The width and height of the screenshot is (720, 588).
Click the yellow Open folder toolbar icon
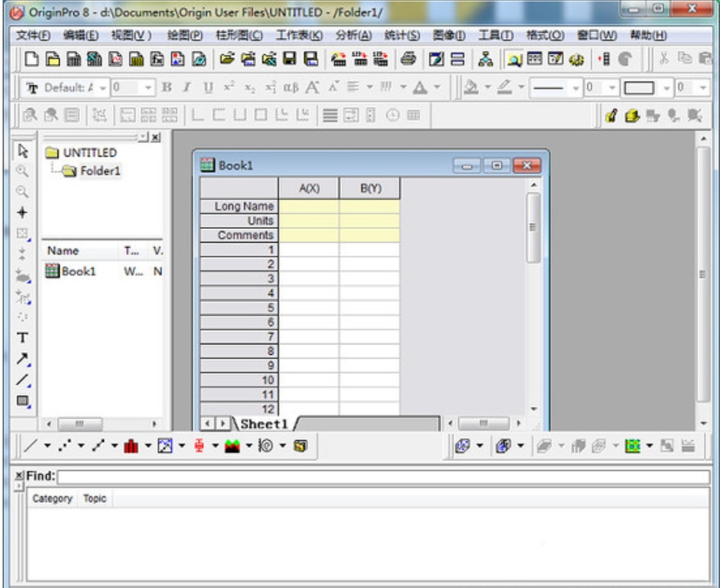(227, 59)
